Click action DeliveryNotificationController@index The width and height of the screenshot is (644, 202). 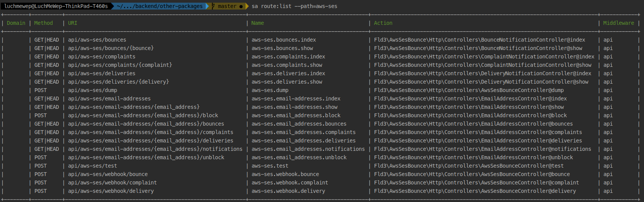click(483, 73)
